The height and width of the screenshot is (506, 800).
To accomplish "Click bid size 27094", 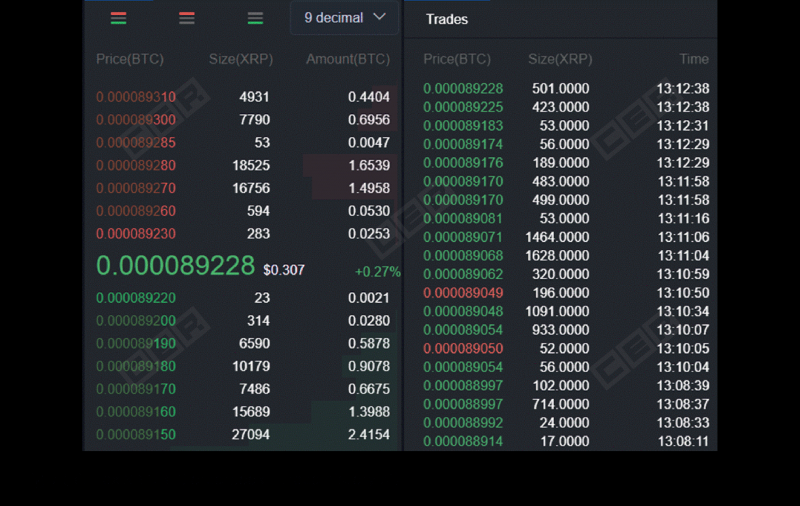I will [x=251, y=435].
